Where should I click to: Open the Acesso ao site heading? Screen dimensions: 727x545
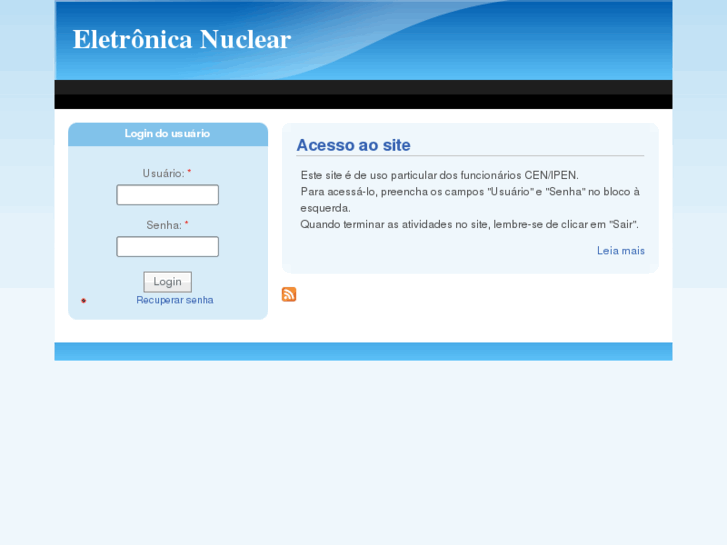[353, 145]
